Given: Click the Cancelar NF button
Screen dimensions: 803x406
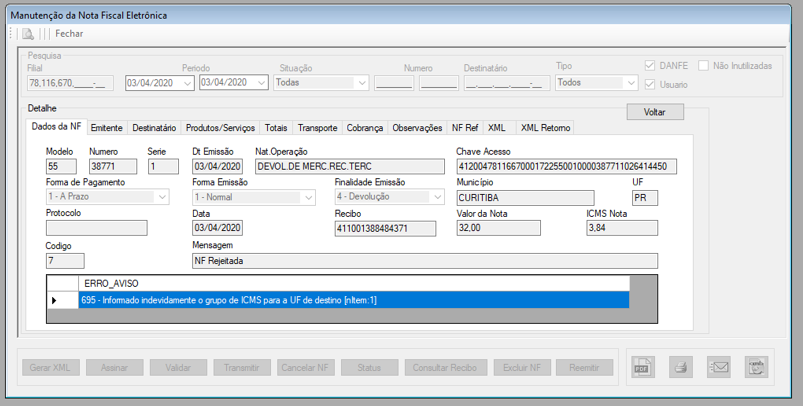Looking at the screenshot, I should pos(305,368).
